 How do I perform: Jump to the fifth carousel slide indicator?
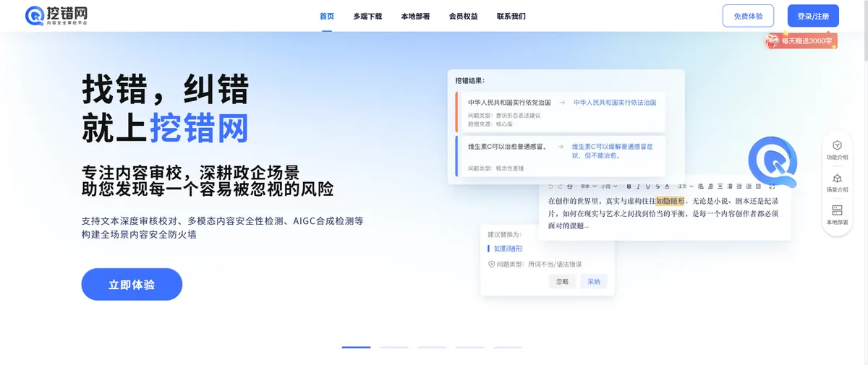tap(508, 348)
